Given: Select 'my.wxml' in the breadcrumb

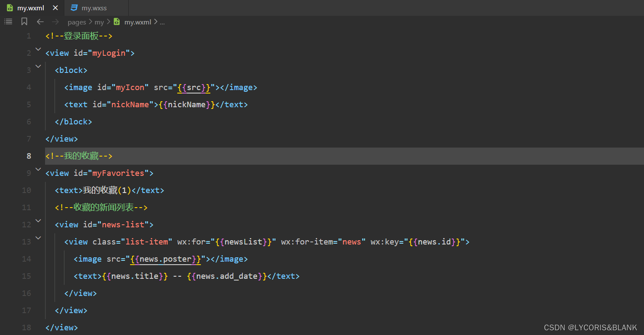Looking at the screenshot, I should [138, 22].
